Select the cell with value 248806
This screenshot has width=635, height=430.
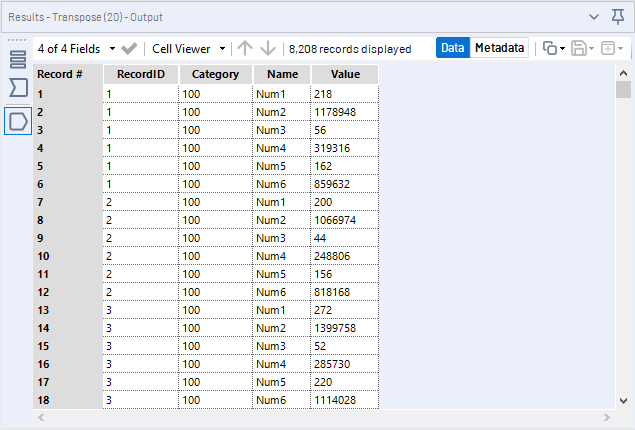[345, 256]
